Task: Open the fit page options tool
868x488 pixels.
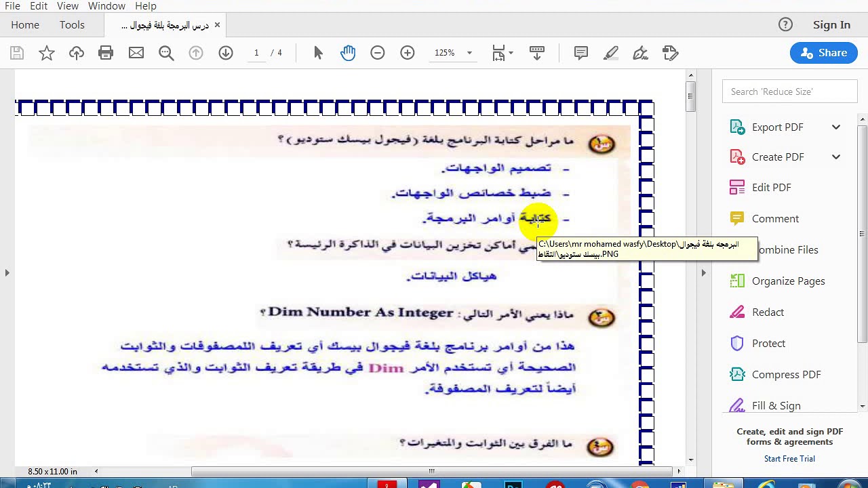Action: [x=502, y=53]
